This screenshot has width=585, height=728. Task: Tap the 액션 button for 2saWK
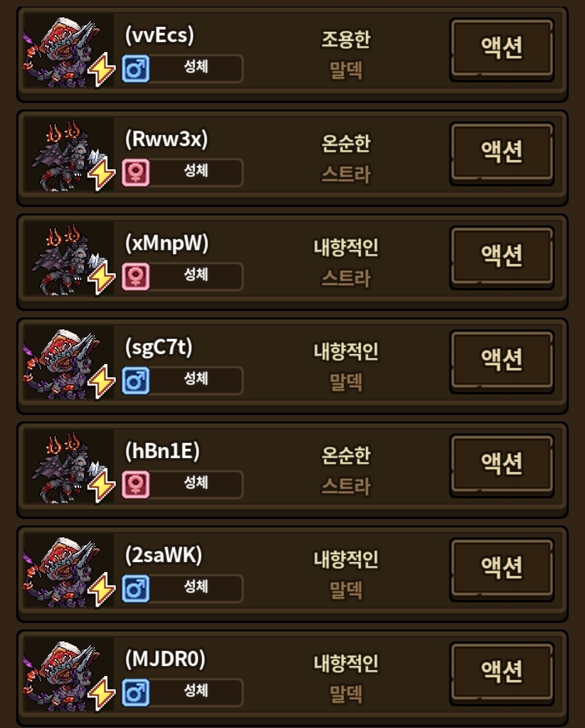point(502,569)
